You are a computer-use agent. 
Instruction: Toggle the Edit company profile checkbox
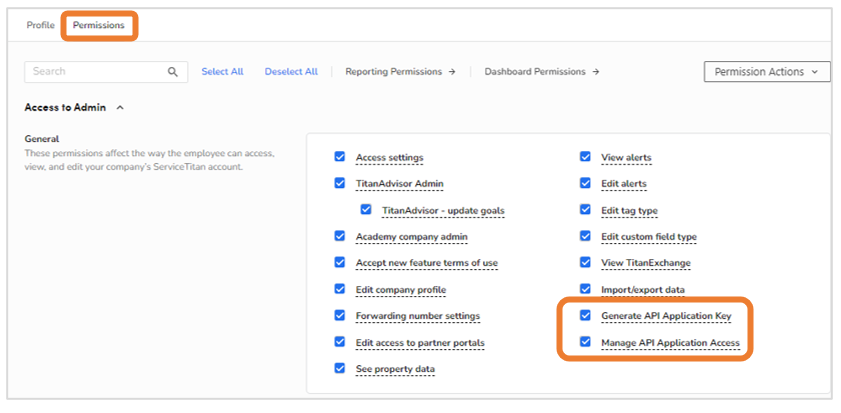coord(340,289)
